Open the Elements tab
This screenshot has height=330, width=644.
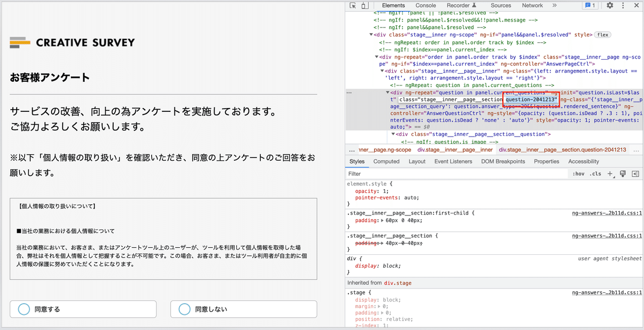pyautogui.click(x=393, y=5)
